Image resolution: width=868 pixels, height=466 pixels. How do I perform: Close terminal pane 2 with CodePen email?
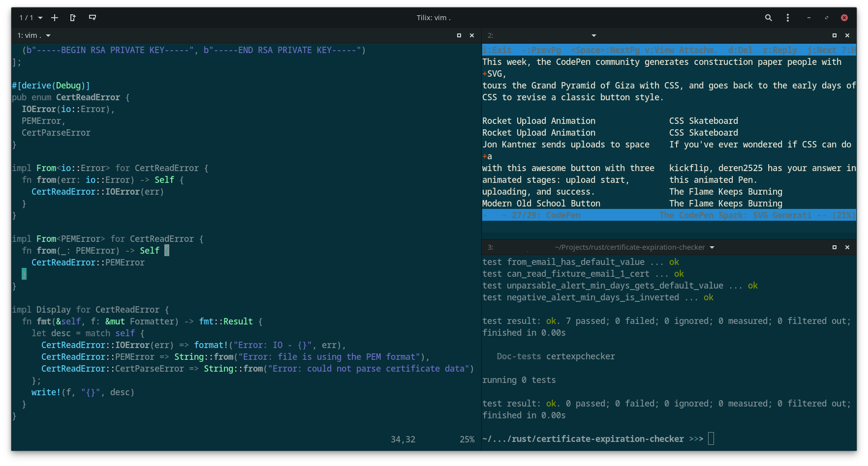click(847, 35)
